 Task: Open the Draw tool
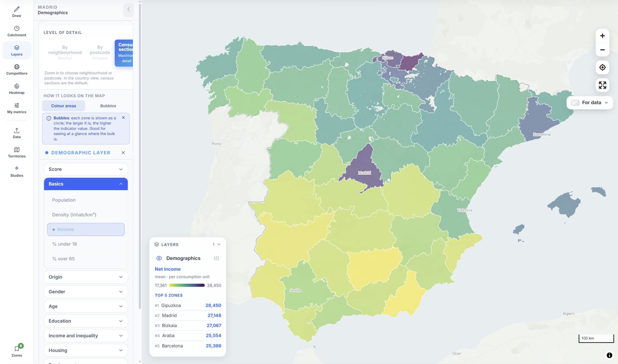tap(16, 12)
